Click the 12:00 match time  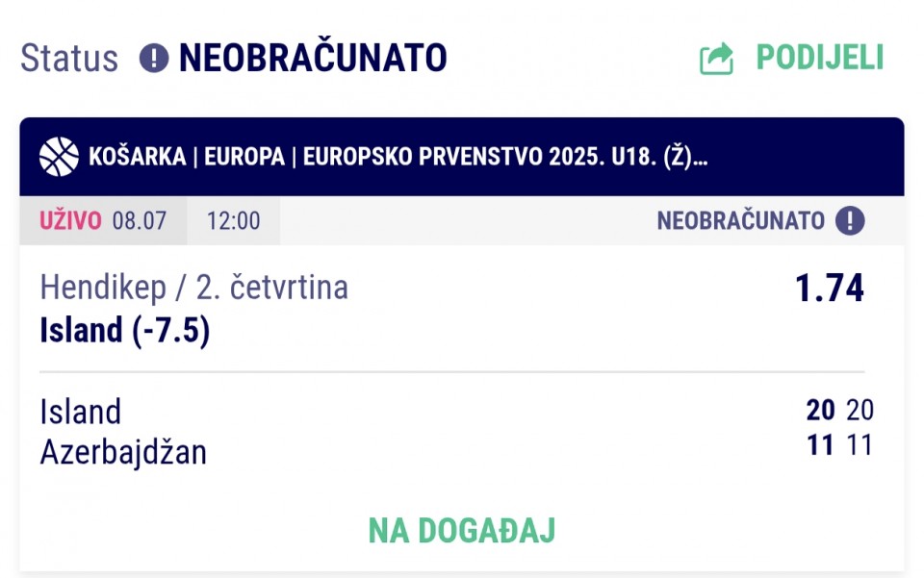(x=233, y=221)
